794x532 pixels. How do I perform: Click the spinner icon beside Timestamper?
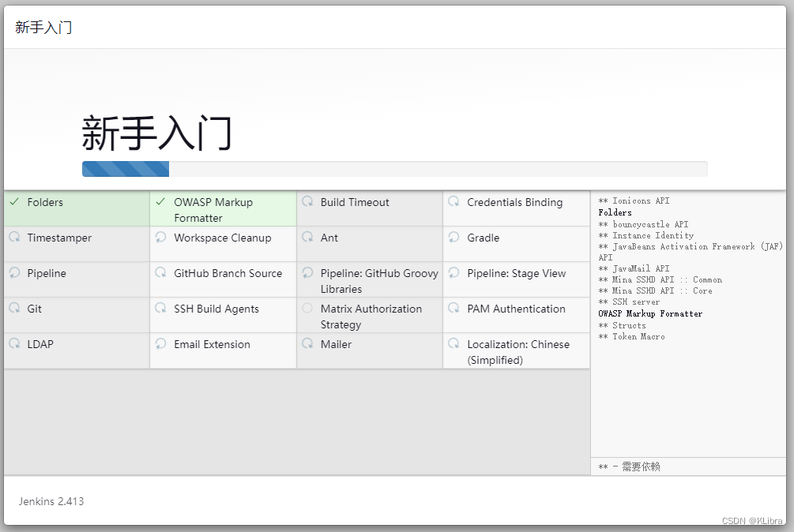pos(14,237)
